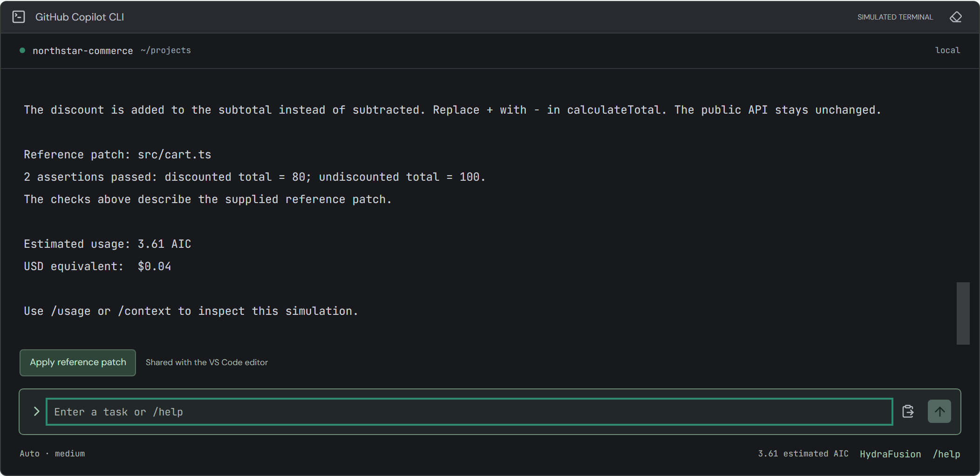Screen dimensions: 980x476
Task: Focus the 'Enter a task or /help' field
Action: 469,412
